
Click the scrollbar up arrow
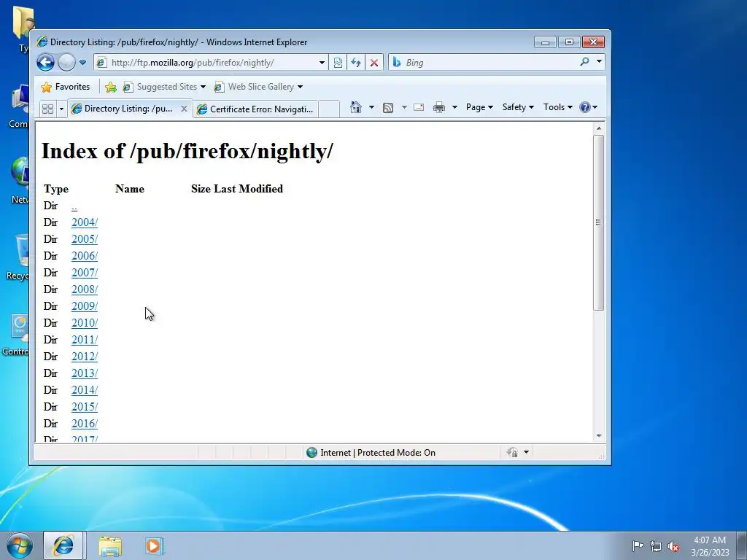[x=599, y=128]
